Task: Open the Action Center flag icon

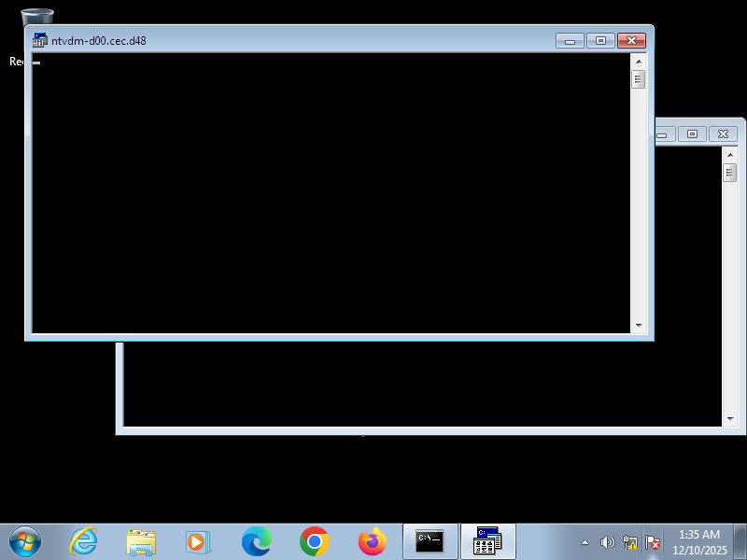Action: pyautogui.click(x=653, y=542)
